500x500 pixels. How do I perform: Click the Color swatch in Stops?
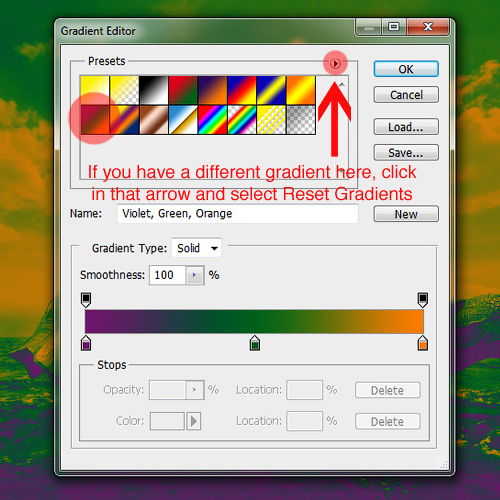tap(167, 421)
